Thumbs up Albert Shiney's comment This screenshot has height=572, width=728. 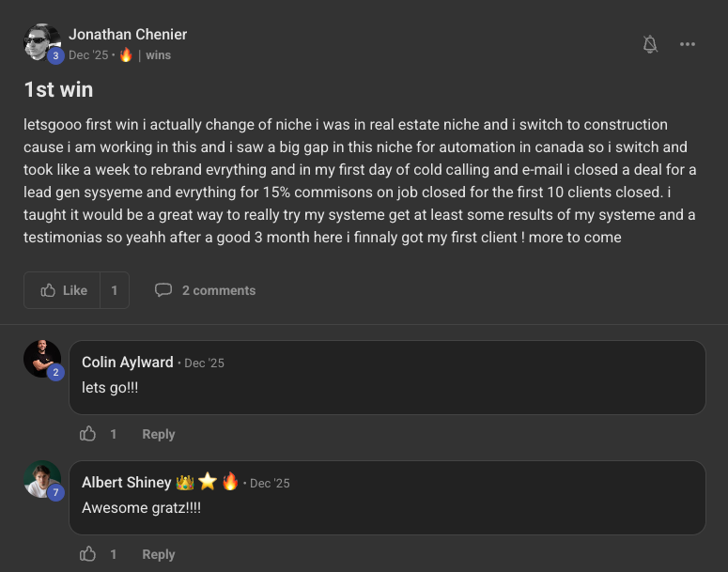[88, 554]
